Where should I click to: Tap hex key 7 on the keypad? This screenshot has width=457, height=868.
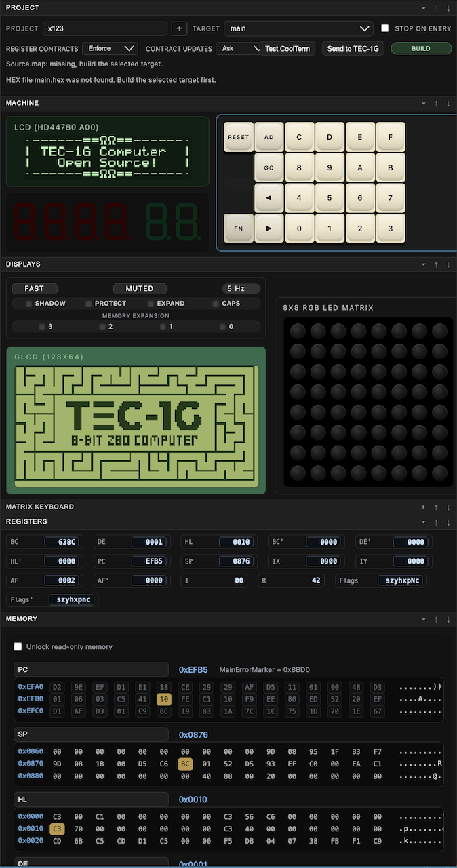(x=391, y=198)
